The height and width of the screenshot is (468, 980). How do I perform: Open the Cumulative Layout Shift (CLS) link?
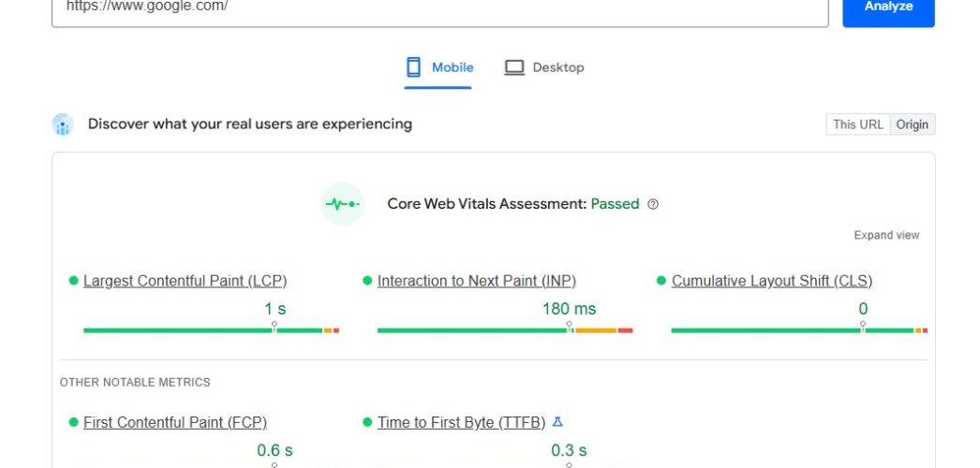pos(771,281)
